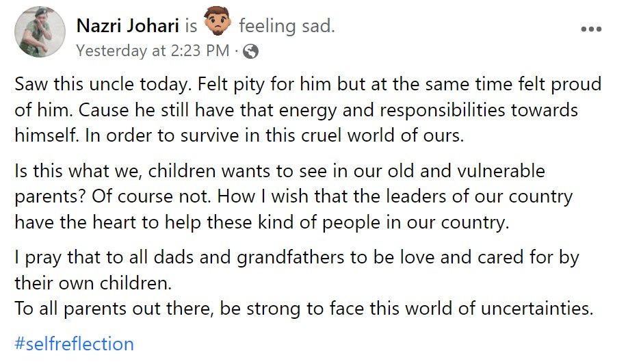
Task: Click the Nazri Johari author name
Action: [127, 27]
